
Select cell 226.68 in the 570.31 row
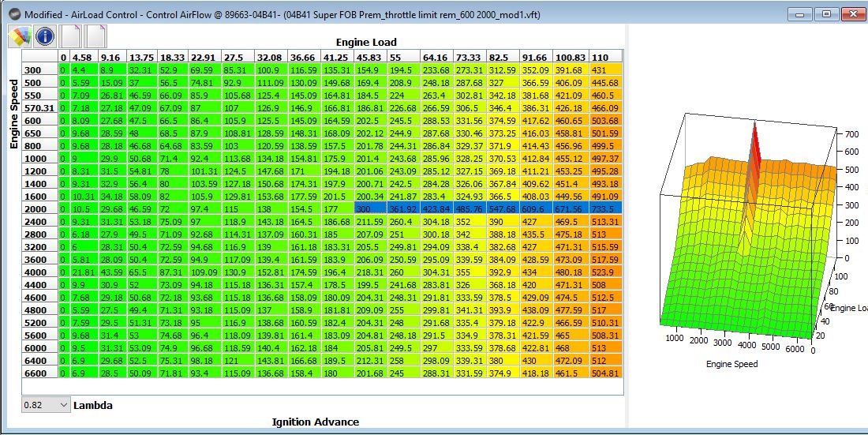pos(402,108)
